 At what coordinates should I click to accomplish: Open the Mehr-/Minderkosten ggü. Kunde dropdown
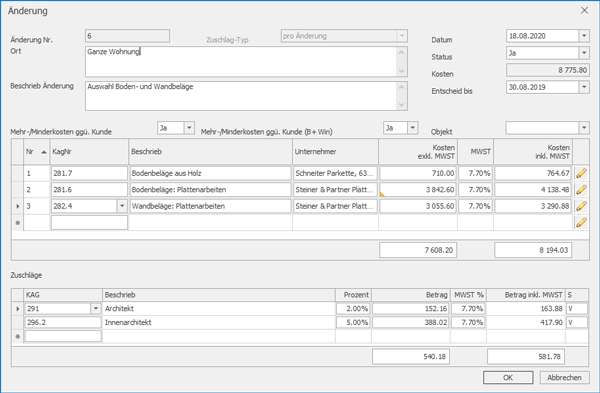coord(189,128)
